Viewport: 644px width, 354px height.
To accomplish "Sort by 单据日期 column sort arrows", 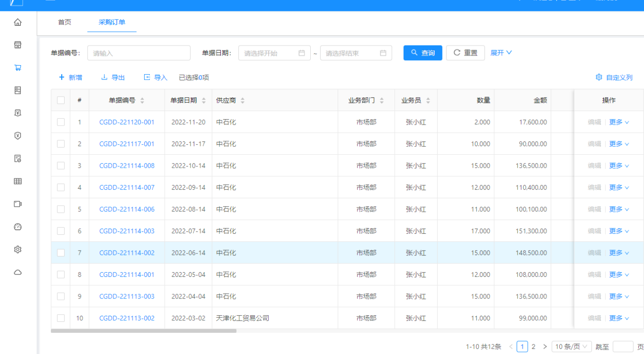I will tap(203, 101).
